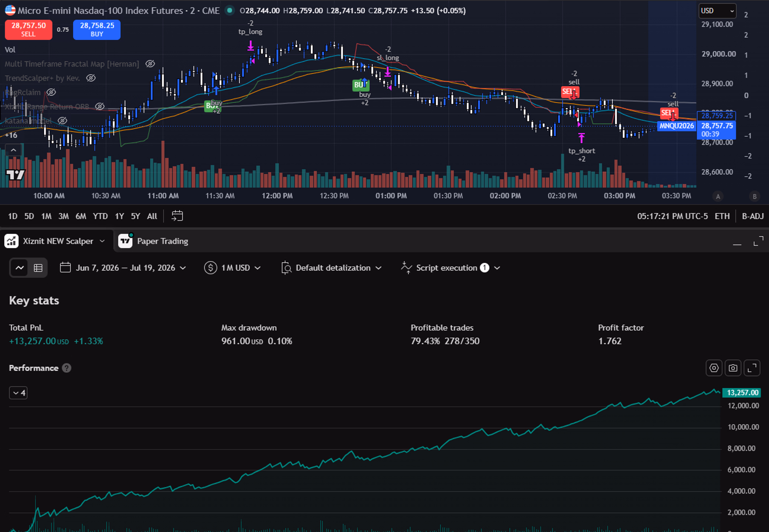
Task: Select the All time range
Action: (152, 216)
